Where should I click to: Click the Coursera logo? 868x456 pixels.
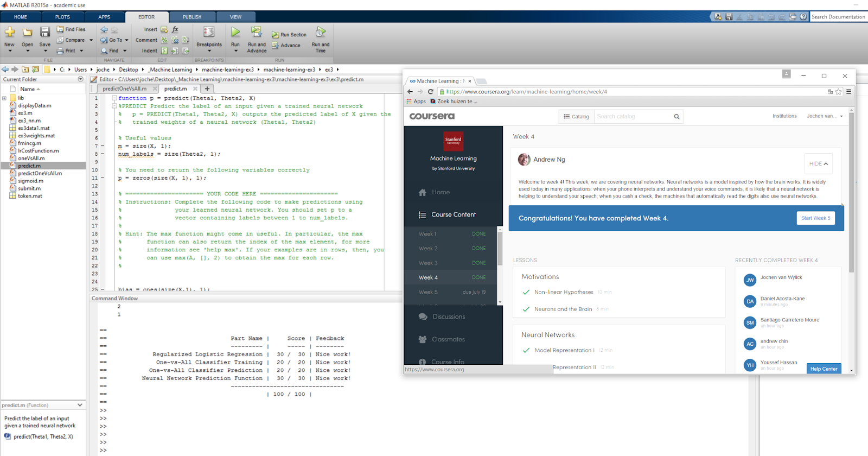click(x=432, y=116)
